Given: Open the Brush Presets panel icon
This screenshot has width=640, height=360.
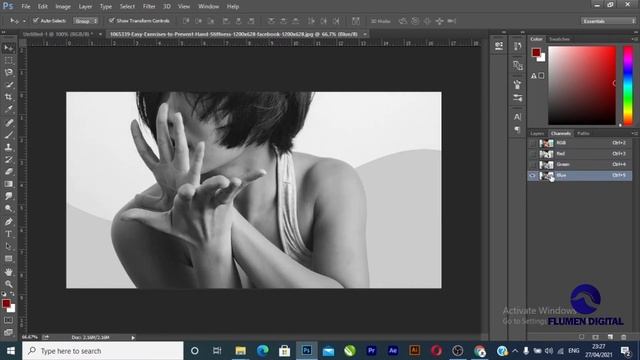Looking at the screenshot, I should (518, 98).
